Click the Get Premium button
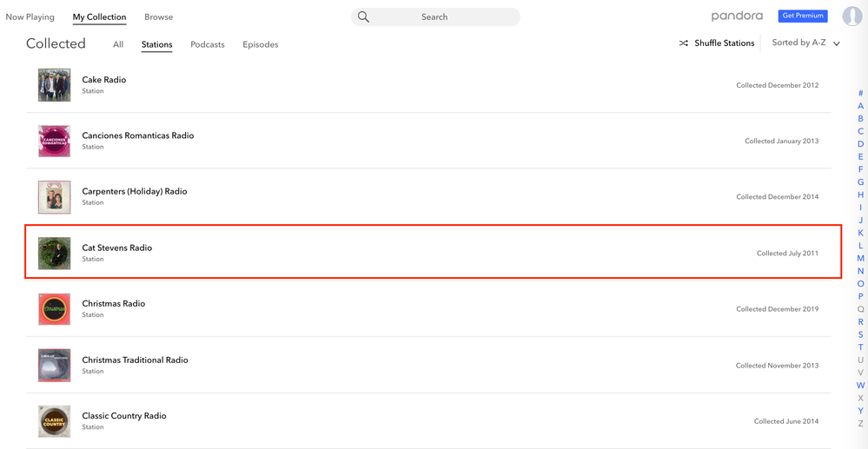The height and width of the screenshot is (449, 868). (803, 16)
